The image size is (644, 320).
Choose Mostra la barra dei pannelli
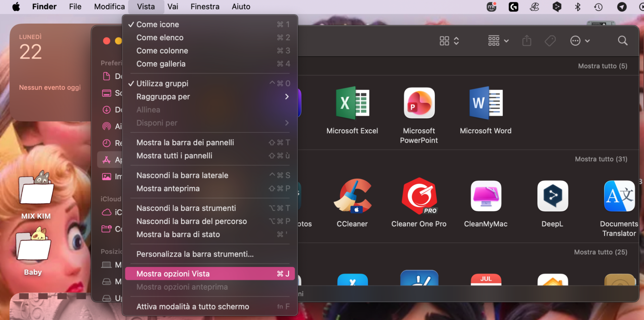(x=210, y=142)
